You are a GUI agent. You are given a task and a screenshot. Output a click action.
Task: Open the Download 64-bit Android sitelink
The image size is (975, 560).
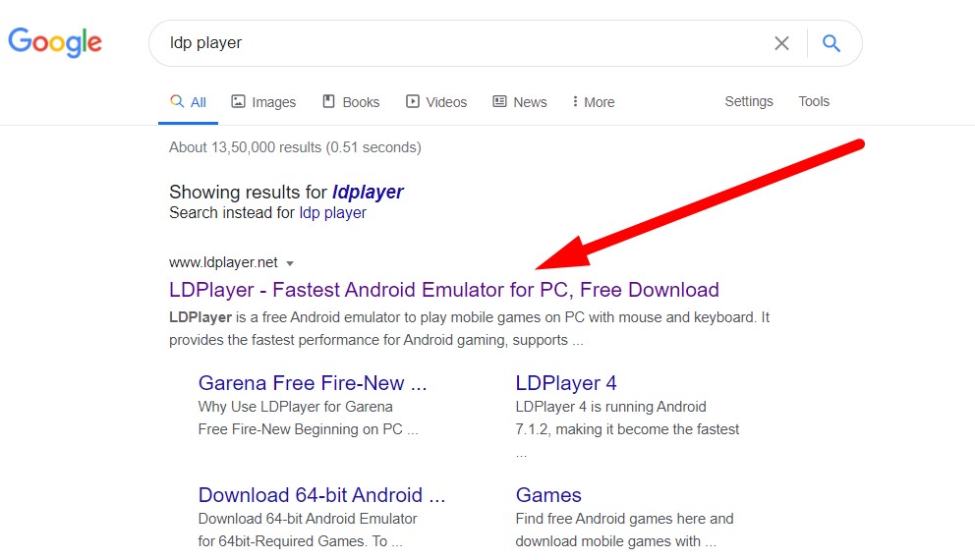322,495
